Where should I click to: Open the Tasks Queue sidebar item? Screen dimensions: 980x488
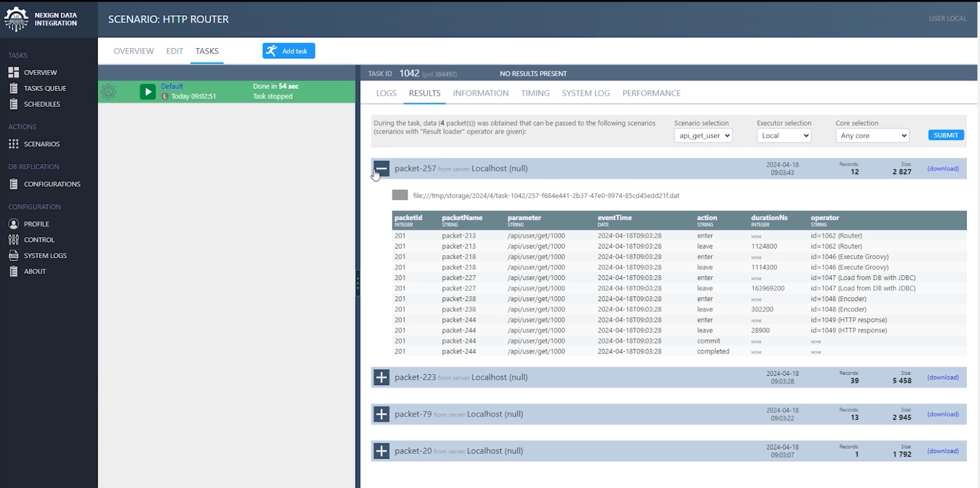[x=46, y=88]
